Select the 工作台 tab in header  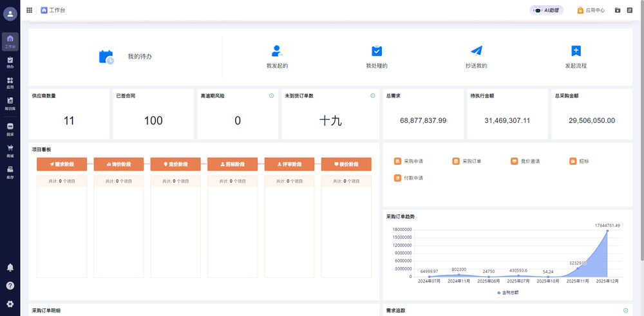point(53,10)
